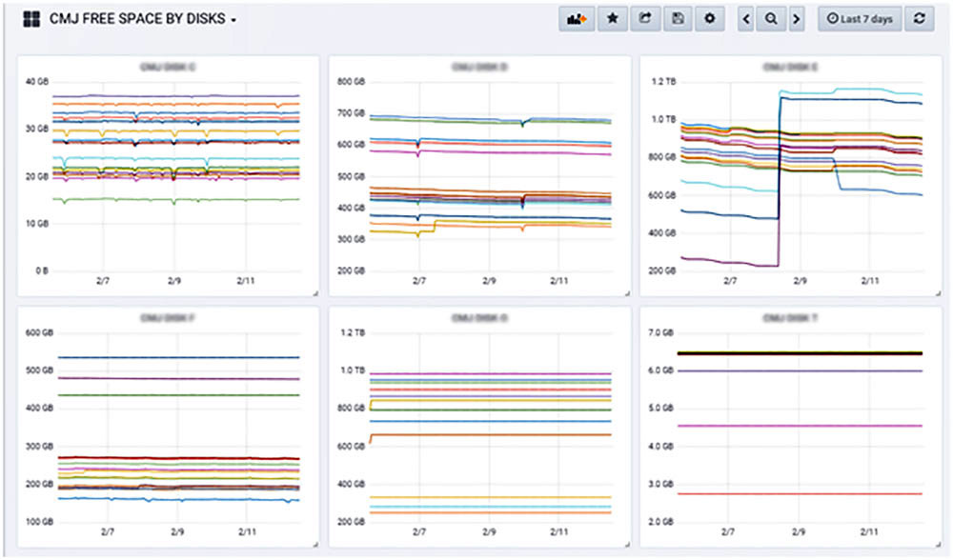Open the bottom-right disk panel title menu
The width and height of the screenshot is (953, 560).
[x=790, y=318]
